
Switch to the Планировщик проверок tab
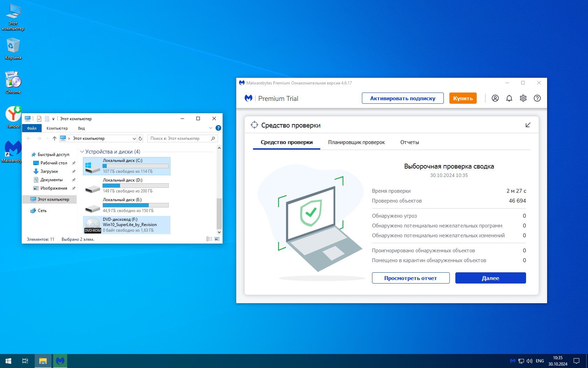point(356,142)
